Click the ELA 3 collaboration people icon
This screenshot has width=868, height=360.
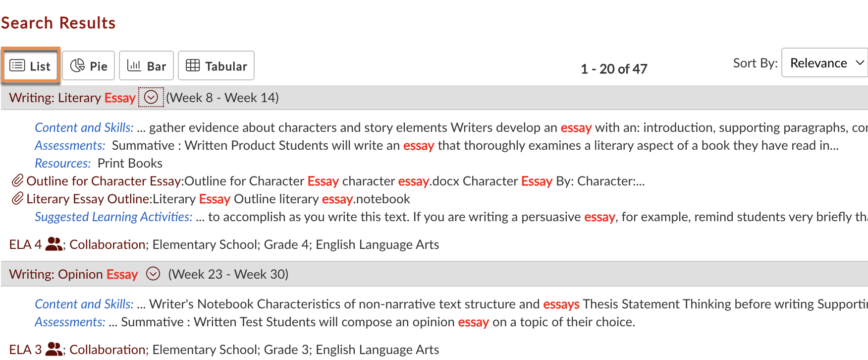tap(54, 349)
